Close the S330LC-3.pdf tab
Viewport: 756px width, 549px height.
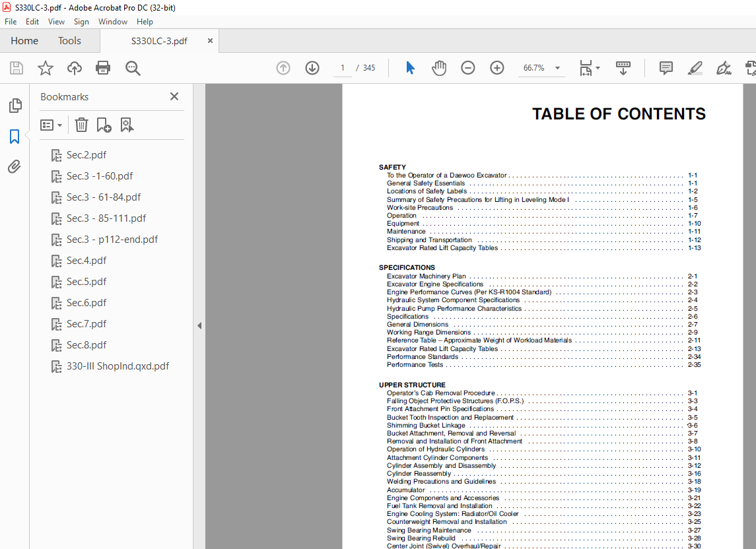pyautogui.click(x=210, y=41)
